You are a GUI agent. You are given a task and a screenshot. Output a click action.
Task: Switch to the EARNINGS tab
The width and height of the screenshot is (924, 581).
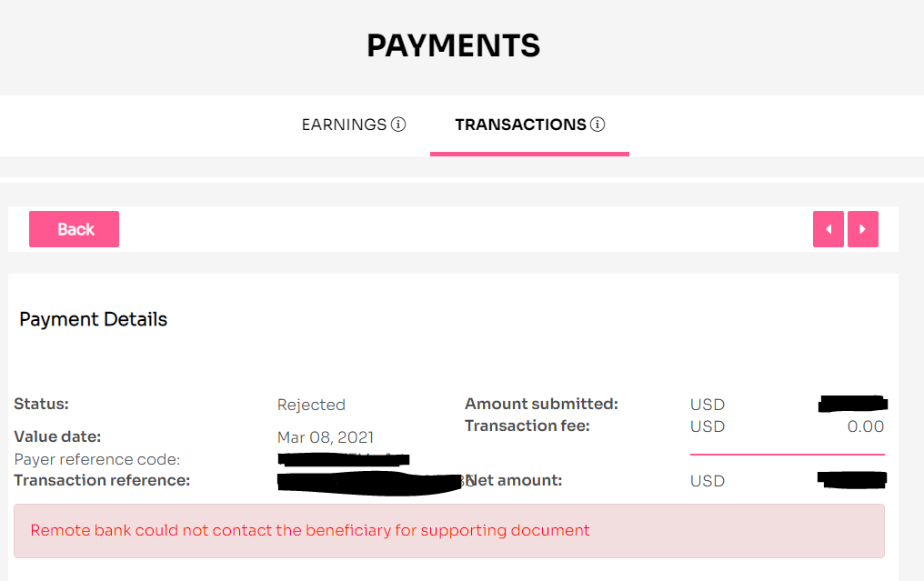pyautogui.click(x=344, y=125)
